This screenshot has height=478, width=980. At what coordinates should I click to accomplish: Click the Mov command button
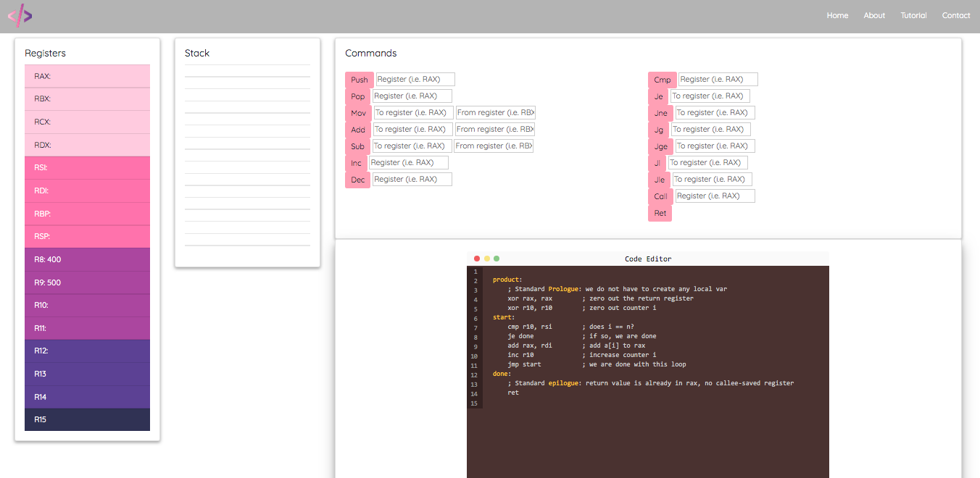click(x=359, y=113)
